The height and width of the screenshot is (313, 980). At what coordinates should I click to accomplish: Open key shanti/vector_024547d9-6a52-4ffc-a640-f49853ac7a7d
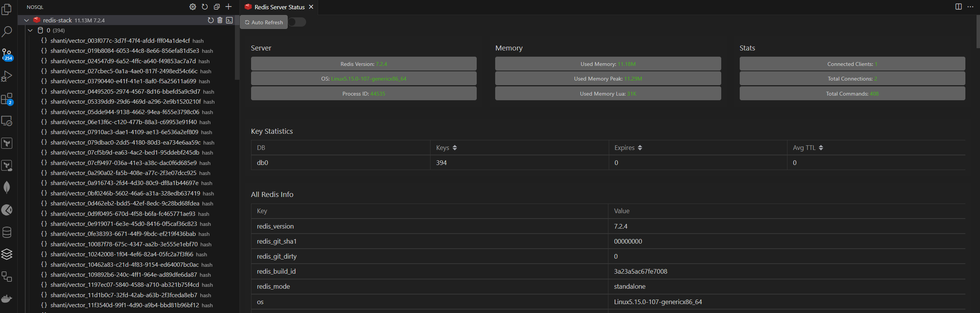(123, 61)
